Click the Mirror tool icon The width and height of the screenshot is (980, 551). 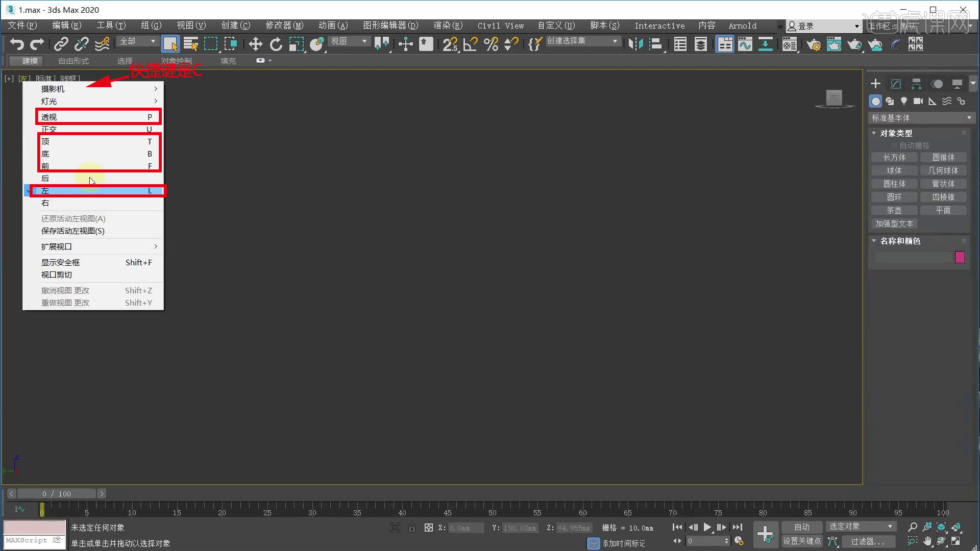(635, 44)
